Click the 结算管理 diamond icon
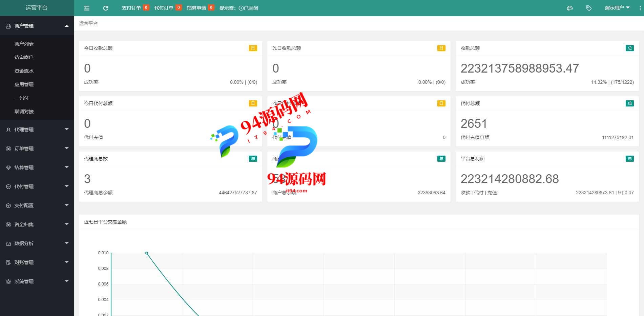644x316 pixels. tap(8, 167)
